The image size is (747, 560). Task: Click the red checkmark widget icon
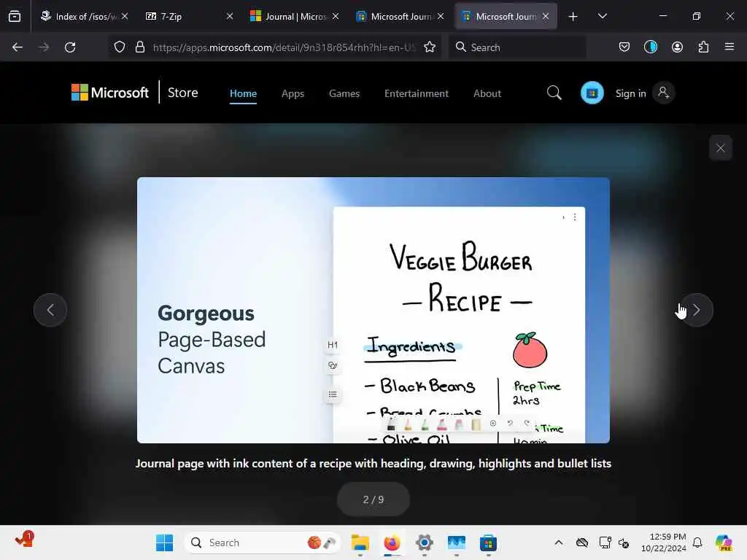coord(24,540)
